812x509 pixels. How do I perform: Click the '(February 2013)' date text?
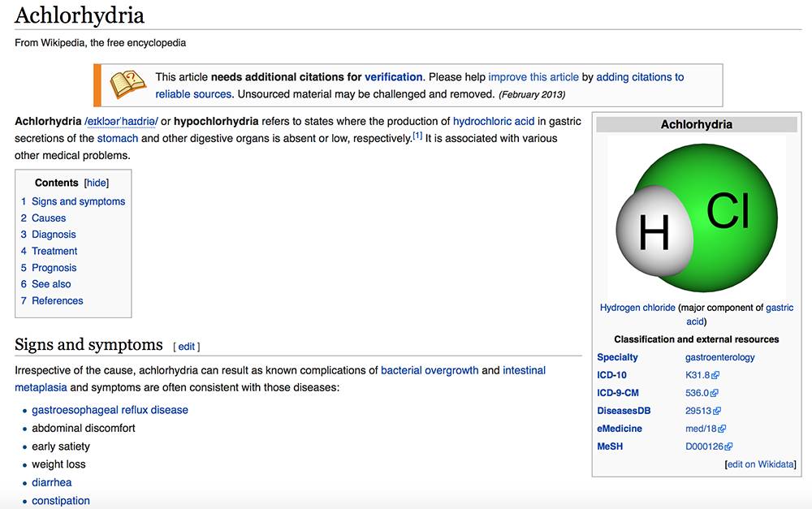pyautogui.click(x=532, y=95)
